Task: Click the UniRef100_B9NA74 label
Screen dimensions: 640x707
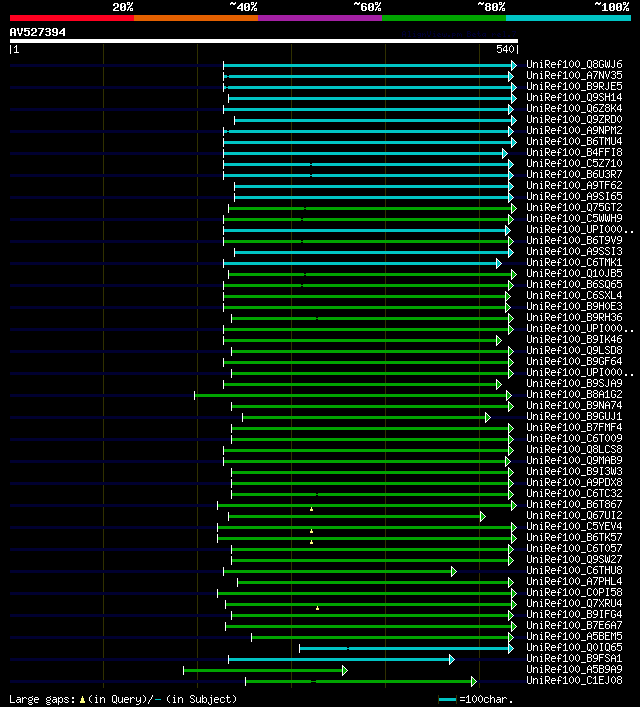Action: tap(574, 405)
